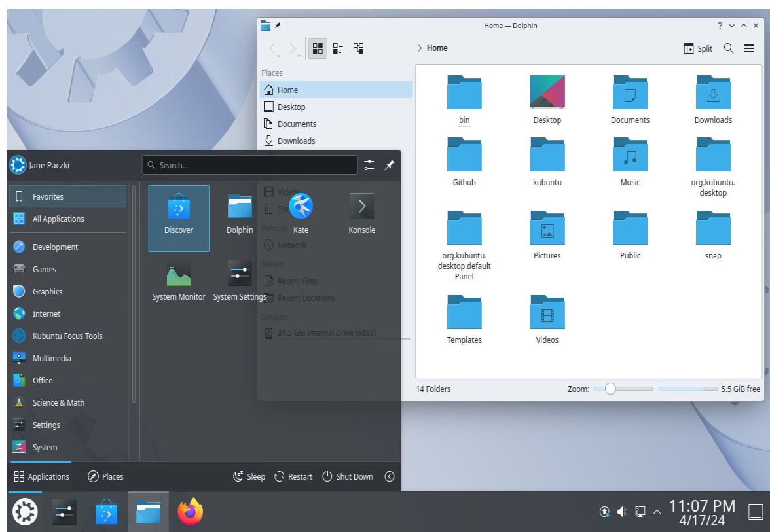Select the Icons view mode in Dolphin
Viewport: 770px width, 532px height.
318,48
